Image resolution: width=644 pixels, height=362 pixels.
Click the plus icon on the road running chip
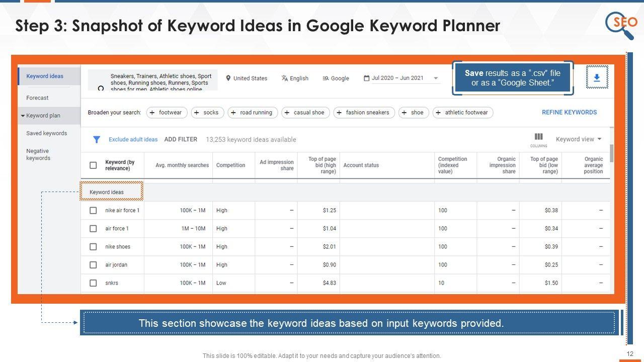233,113
